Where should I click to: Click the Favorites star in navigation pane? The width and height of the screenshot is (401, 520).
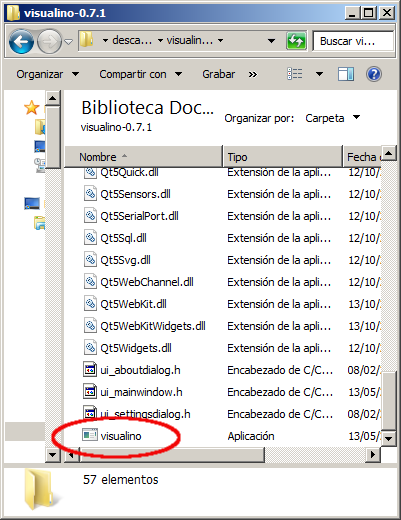32,108
